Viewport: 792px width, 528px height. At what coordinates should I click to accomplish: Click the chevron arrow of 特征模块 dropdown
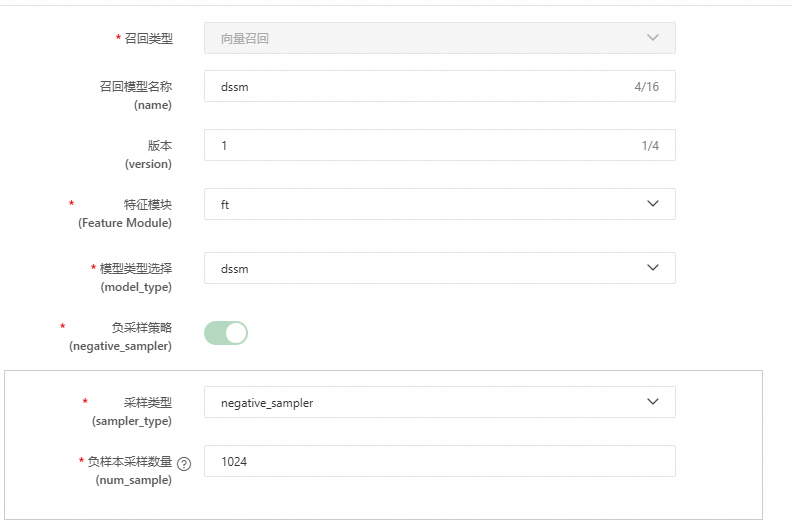(653, 204)
